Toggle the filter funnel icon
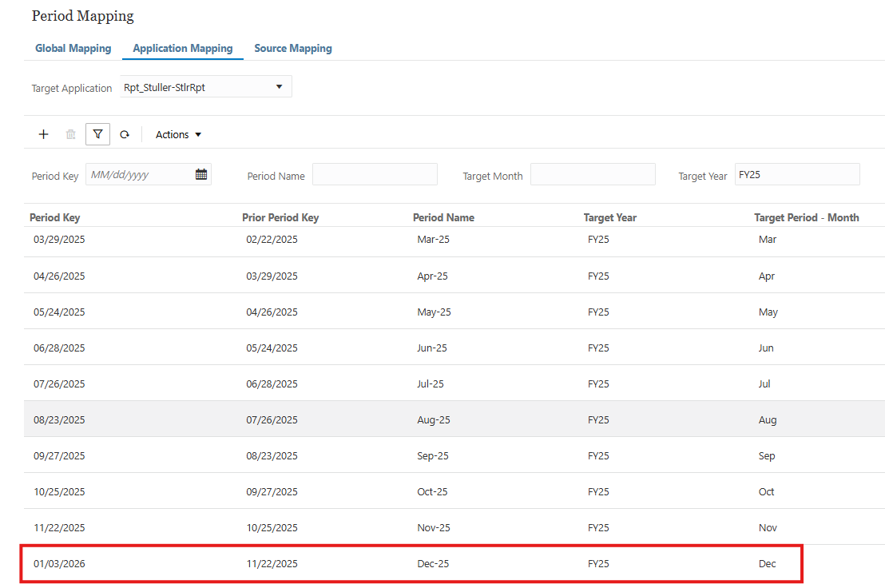The width and height of the screenshot is (885, 588). tap(97, 134)
